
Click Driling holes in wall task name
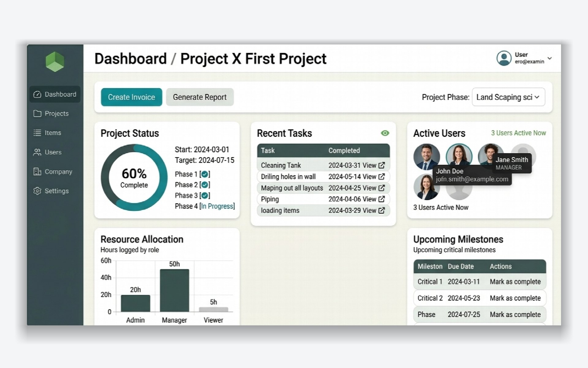tap(288, 177)
